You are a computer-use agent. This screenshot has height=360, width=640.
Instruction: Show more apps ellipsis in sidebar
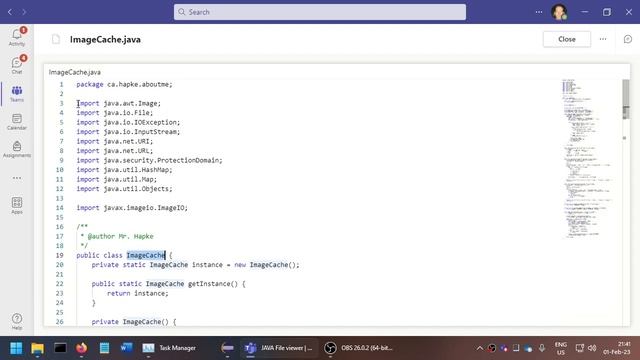[17, 178]
